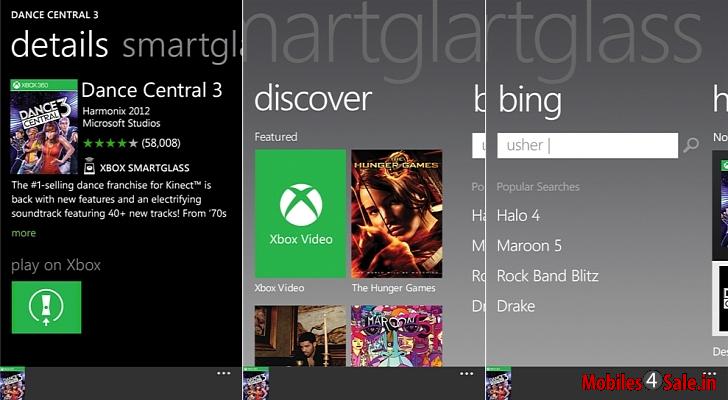The image size is (728, 400).
Task: Click the Microsoft Studios text
Action: [x=121, y=123]
